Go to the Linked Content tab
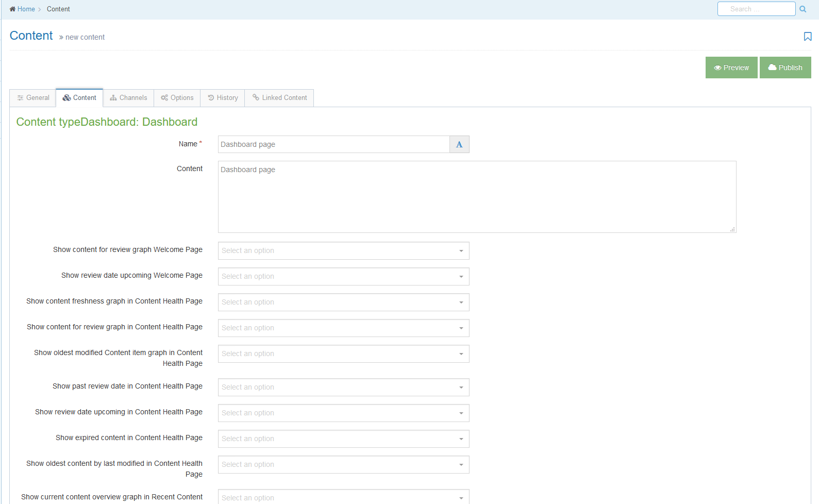Screen dimensions: 819x504 [x=279, y=98]
